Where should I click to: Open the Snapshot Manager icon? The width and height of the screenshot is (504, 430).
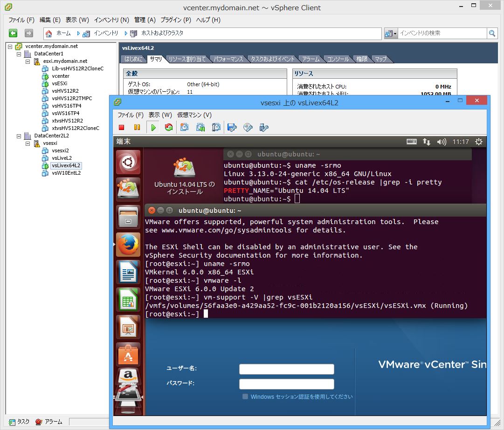click(216, 128)
